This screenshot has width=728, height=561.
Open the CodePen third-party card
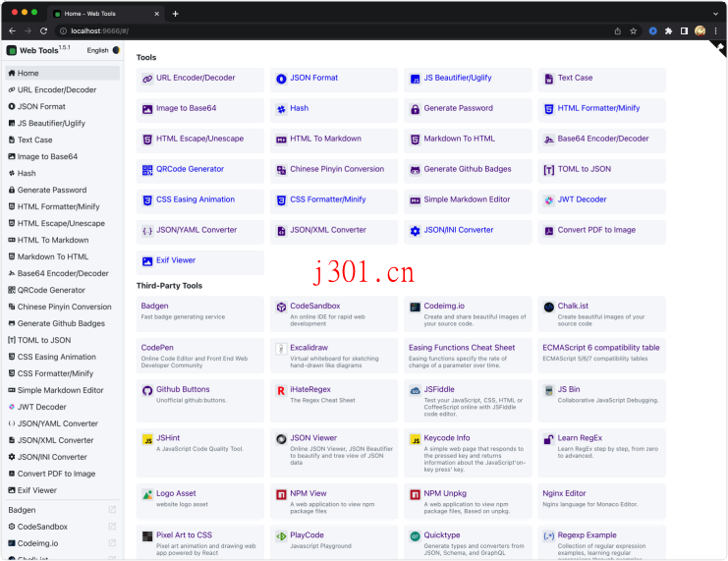click(200, 356)
